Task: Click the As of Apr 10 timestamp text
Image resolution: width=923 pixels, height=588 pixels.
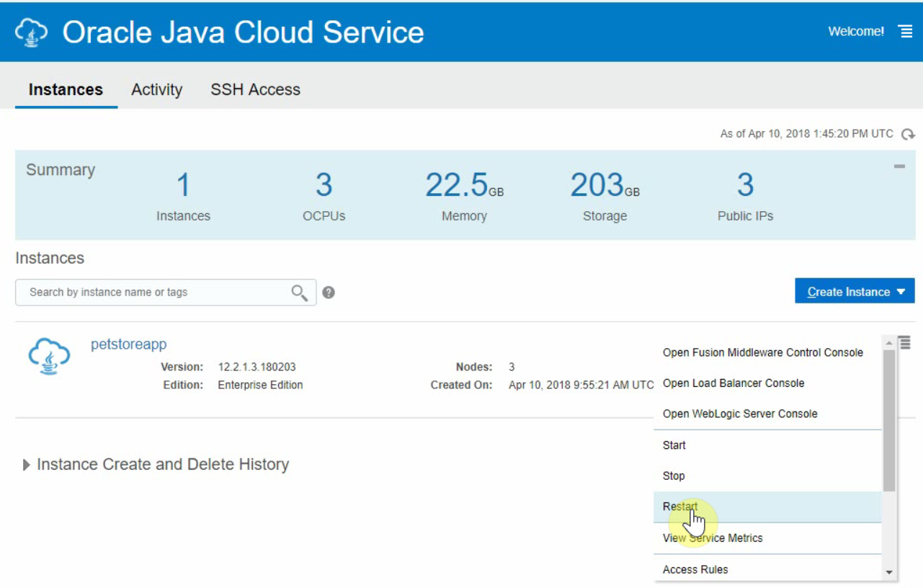Action: tap(806, 134)
